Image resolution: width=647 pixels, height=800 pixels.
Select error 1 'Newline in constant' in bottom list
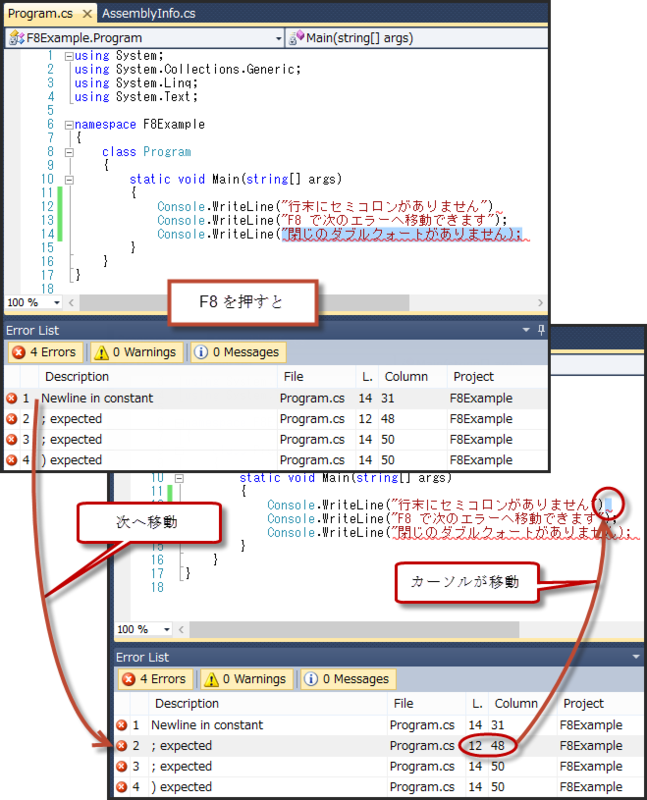pos(379,725)
